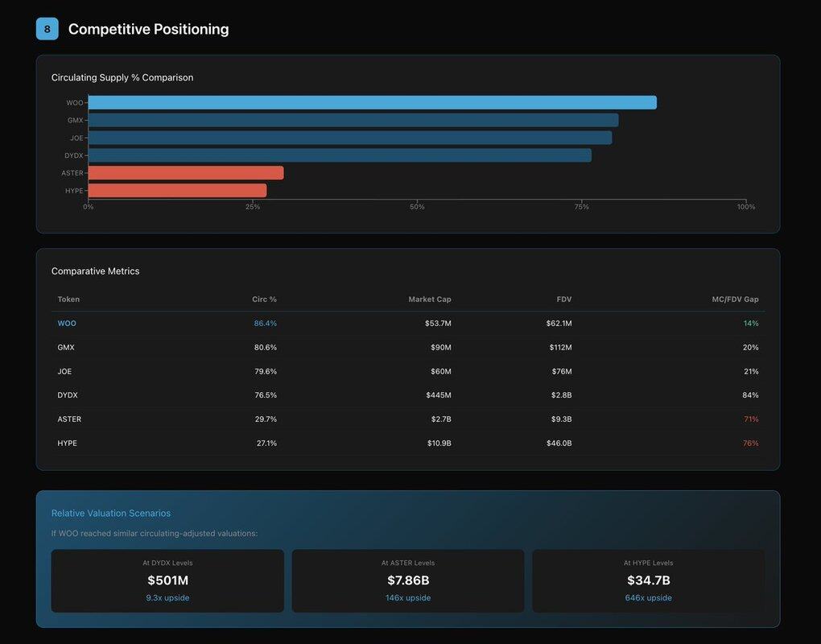The image size is (821, 644).
Task: Click the Relative Valuation Scenarios title
Action: (x=111, y=514)
